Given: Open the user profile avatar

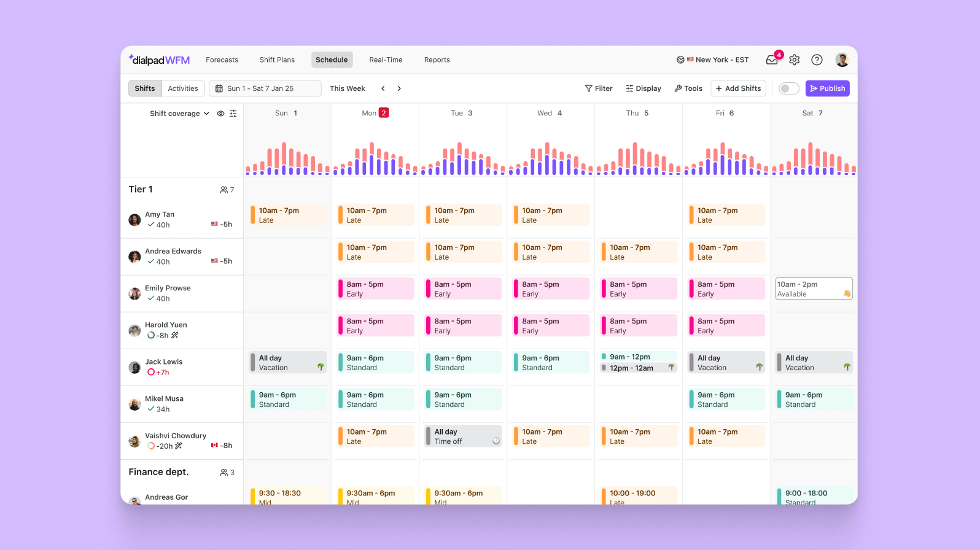Looking at the screenshot, I should (x=842, y=60).
